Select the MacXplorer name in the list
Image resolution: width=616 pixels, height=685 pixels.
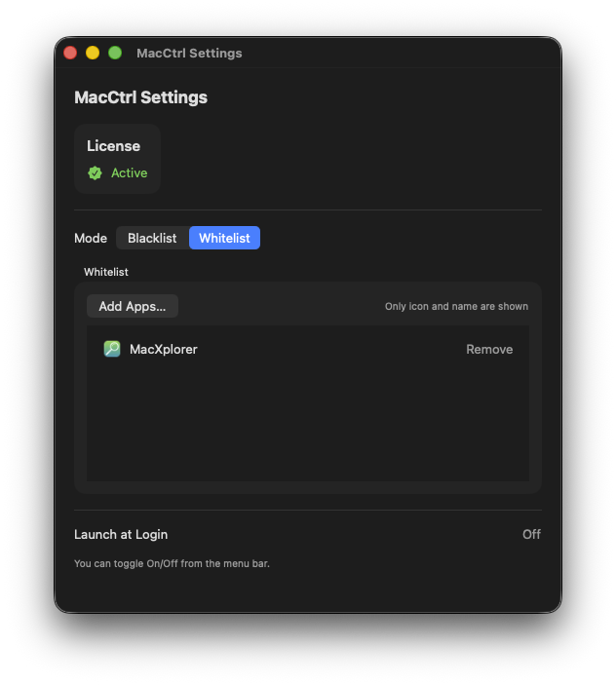coord(164,349)
